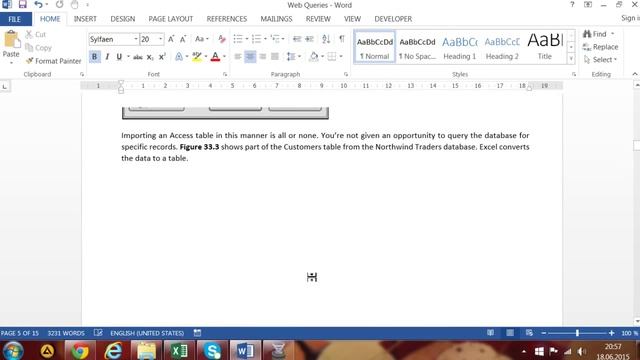Switch to the DESIGN tab
Screen dimensions: 640x360
(122, 19)
